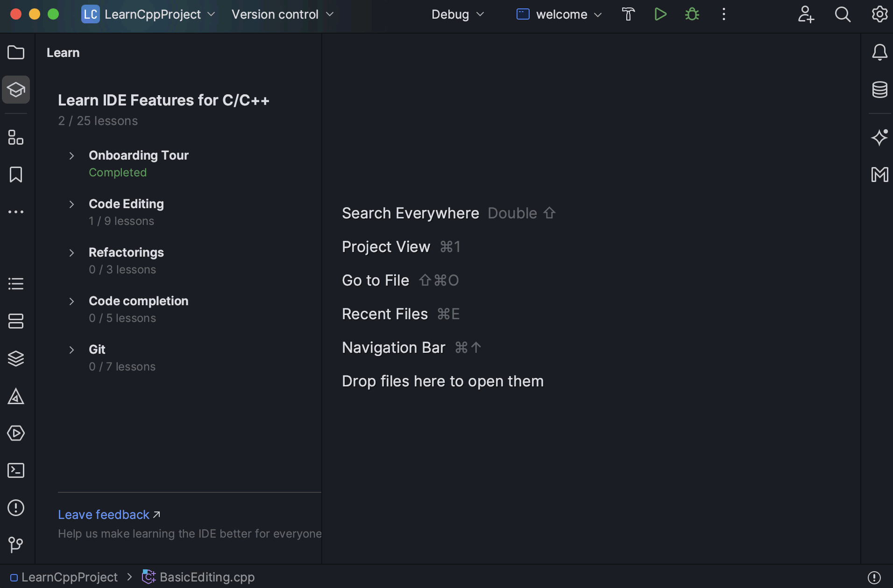Open the Debug run configuration dropdown

tap(457, 14)
